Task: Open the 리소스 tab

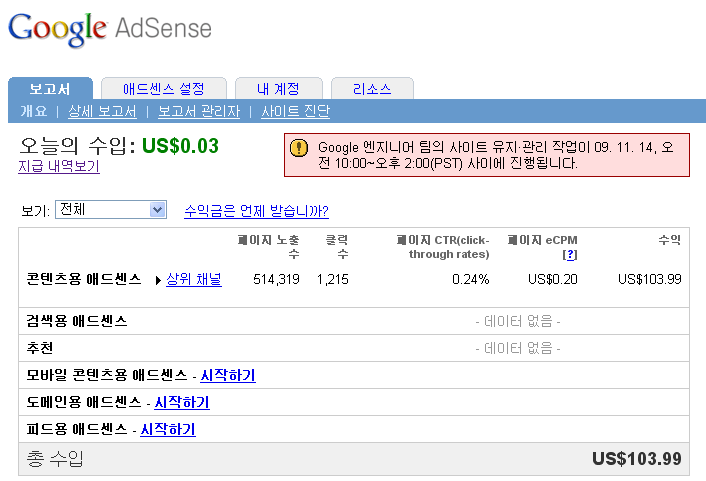Action: click(372, 88)
